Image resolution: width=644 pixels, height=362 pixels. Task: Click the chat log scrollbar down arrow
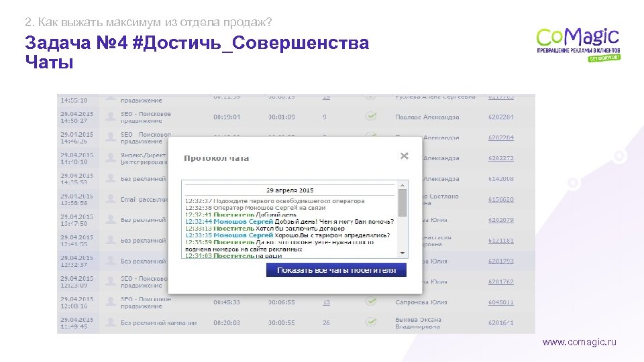click(402, 253)
